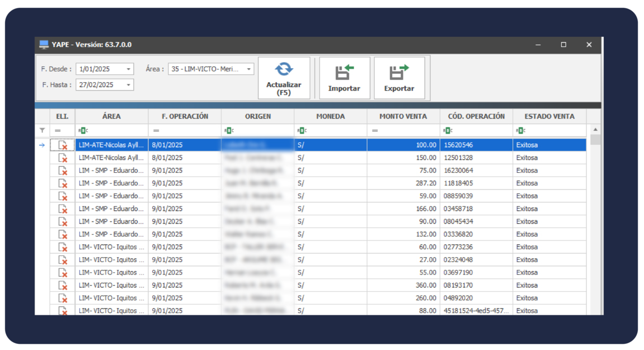Image resolution: width=644 pixels, height=350 pixels.
Task: Sort by F. OPERACIÓN column header
Action: 185,116
